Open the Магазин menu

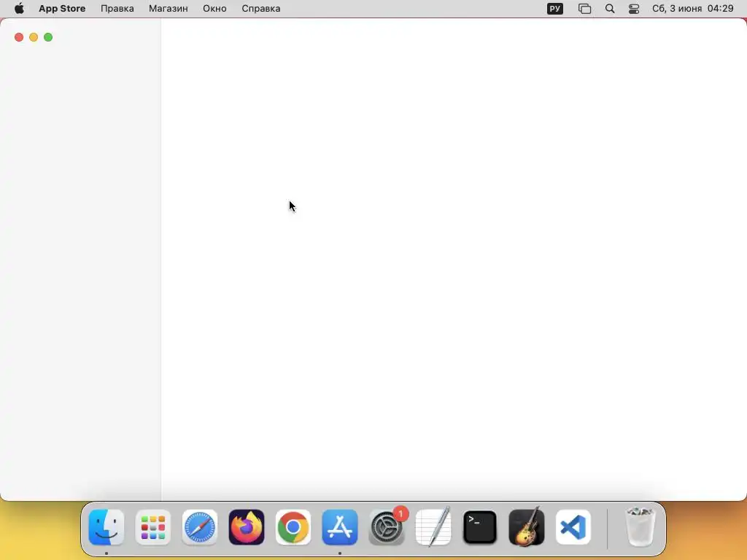[169, 9]
